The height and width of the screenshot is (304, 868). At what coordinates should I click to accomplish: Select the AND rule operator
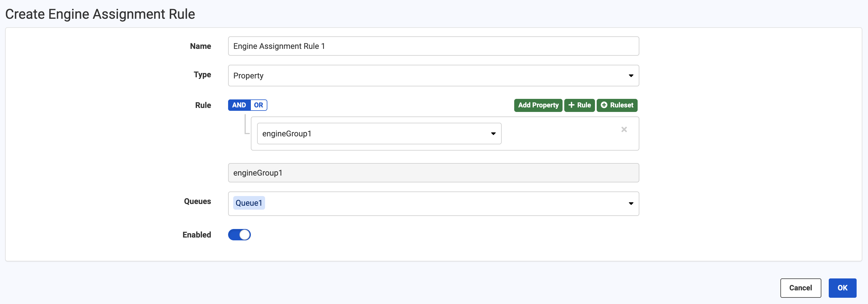pos(239,105)
